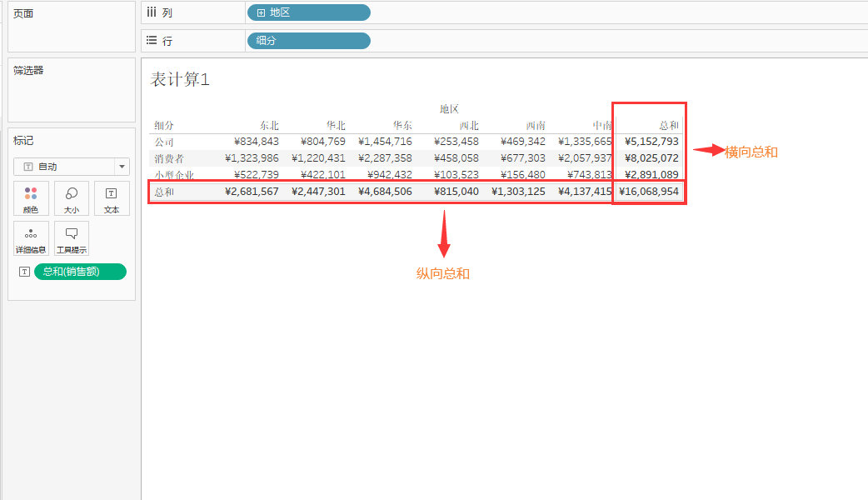Open the Color marks card
868x500 pixels.
coord(31,198)
